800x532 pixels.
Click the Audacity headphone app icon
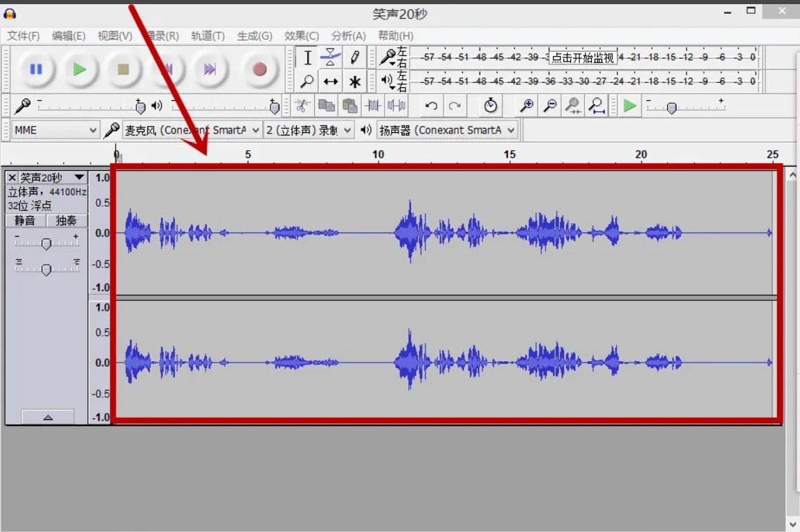click(x=10, y=14)
